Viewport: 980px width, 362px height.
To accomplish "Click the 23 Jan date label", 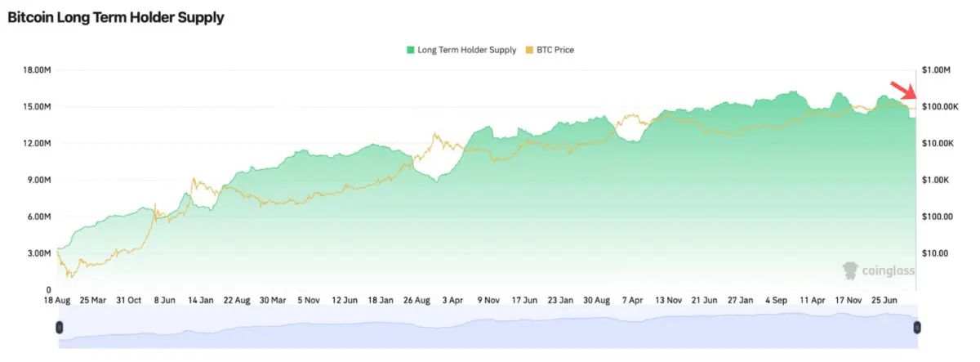I will click(x=559, y=300).
